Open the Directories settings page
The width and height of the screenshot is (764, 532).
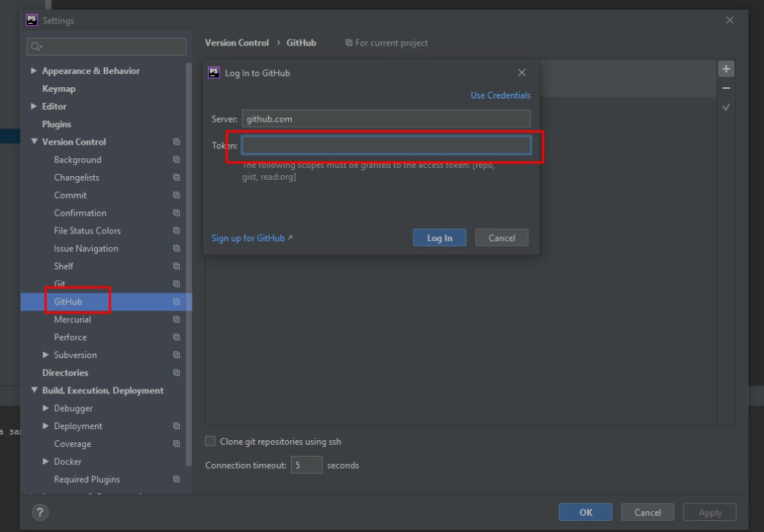tap(65, 372)
